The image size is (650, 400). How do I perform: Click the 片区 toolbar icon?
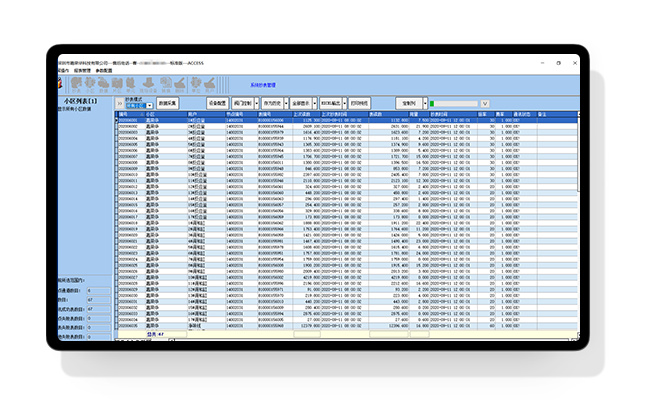(117, 85)
